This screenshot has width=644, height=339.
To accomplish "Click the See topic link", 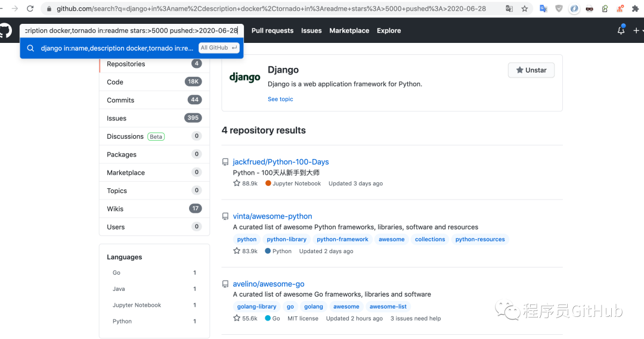I will 280,99.
